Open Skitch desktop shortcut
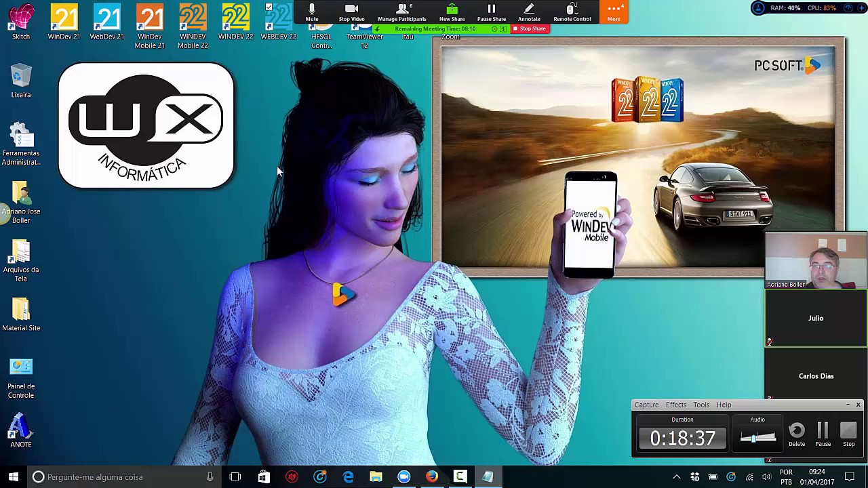868x488 pixels. point(21,22)
